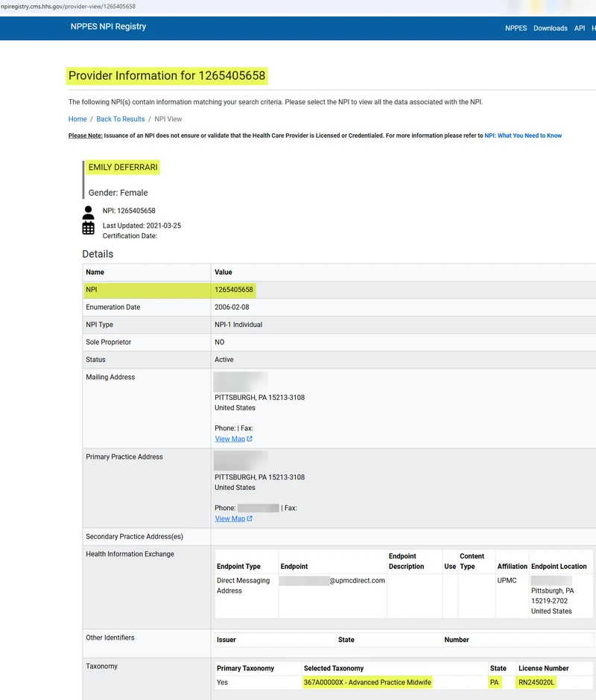Open the NPPES menu item in header
Screen dimensions: 596x700
[516, 28]
